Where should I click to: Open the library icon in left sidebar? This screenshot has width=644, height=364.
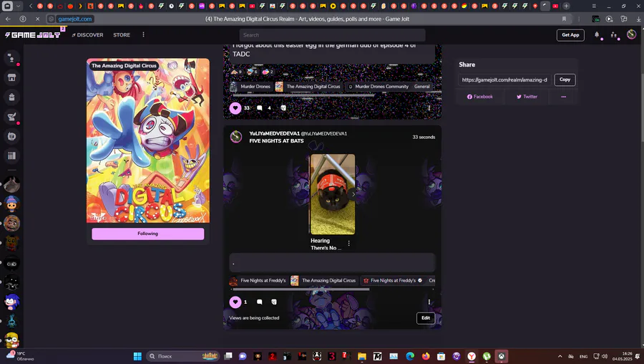11,155
